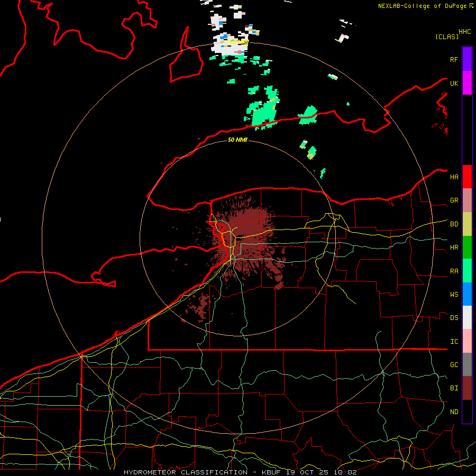Image resolution: width=476 pixels, height=476 pixels.
Task: Click the RA light green legend swatch
Action: tap(467, 271)
